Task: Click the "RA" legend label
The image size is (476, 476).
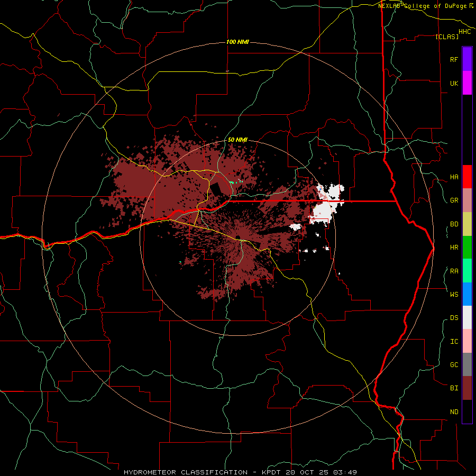Action: pyautogui.click(x=454, y=271)
